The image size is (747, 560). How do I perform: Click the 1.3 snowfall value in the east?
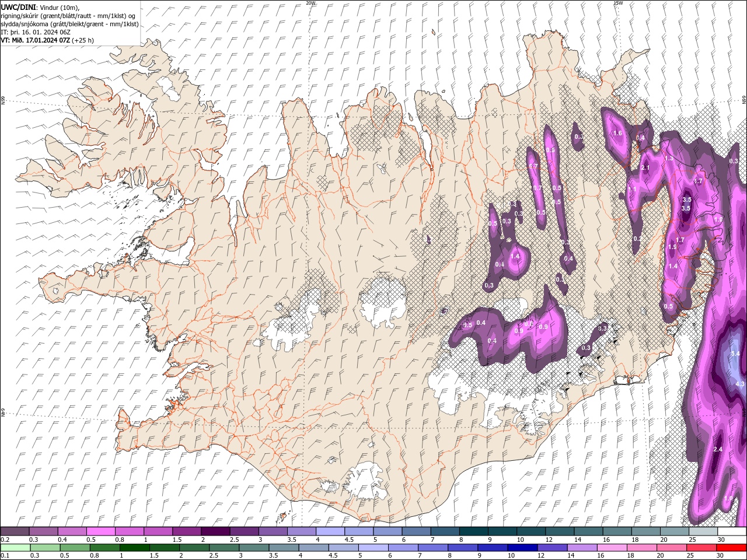click(669, 158)
